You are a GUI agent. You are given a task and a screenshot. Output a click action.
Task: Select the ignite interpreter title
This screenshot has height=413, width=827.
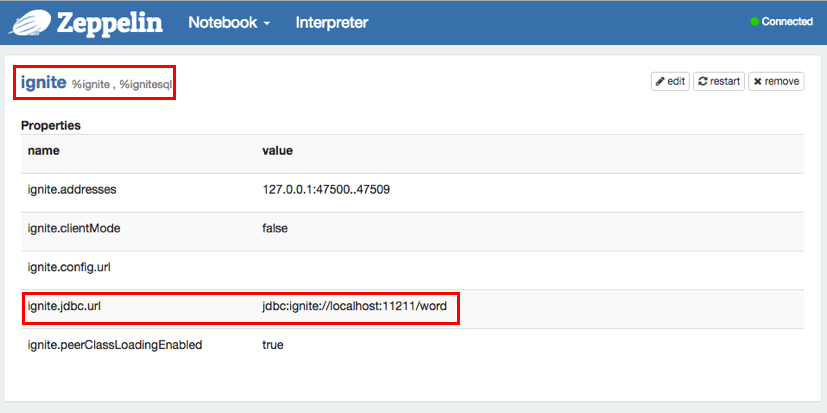pyautogui.click(x=42, y=83)
